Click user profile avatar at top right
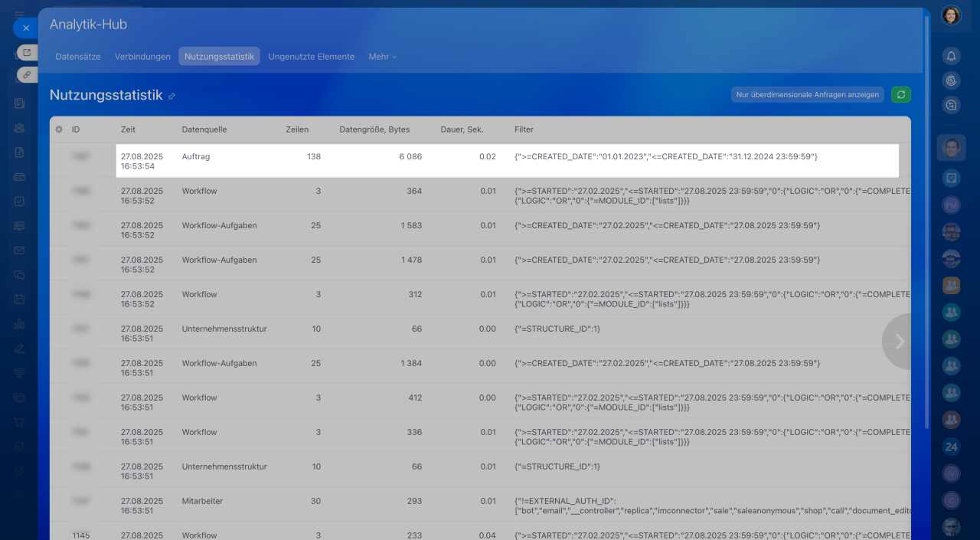This screenshot has height=540, width=980. coord(951,15)
